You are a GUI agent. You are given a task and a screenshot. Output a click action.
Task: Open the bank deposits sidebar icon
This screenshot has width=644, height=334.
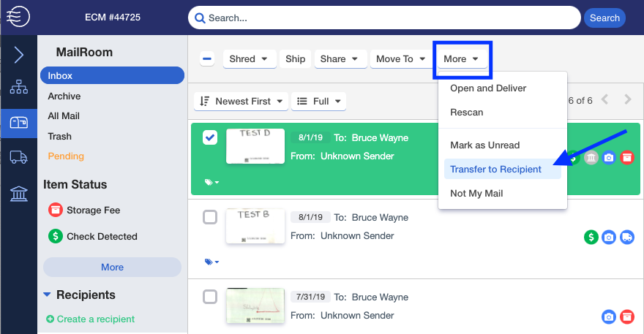19,193
